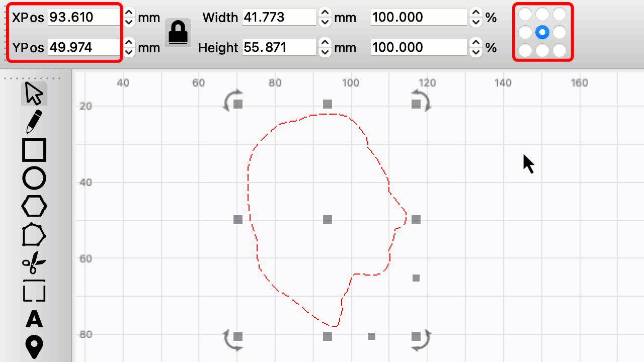The width and height of the screenshot is (644, 362).
Task: Click the top-right rotation handle
Action: (421, 100)
